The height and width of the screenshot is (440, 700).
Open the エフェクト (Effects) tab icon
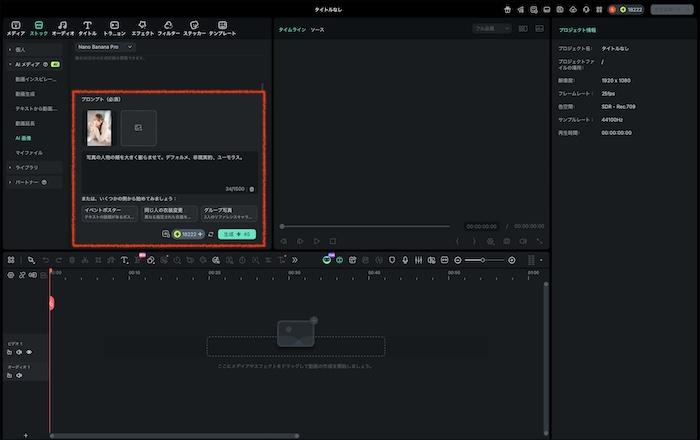point(142,25)
